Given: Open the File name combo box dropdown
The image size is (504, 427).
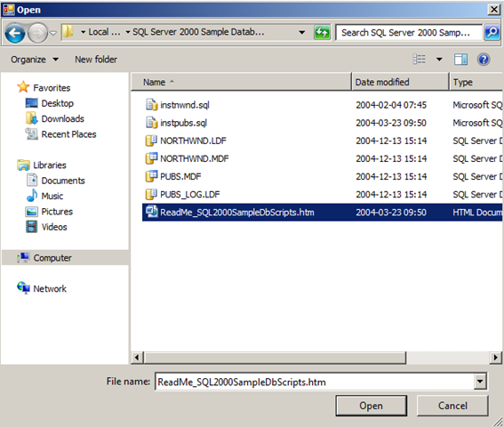Looking at the screenshot, I should (480, 382).
